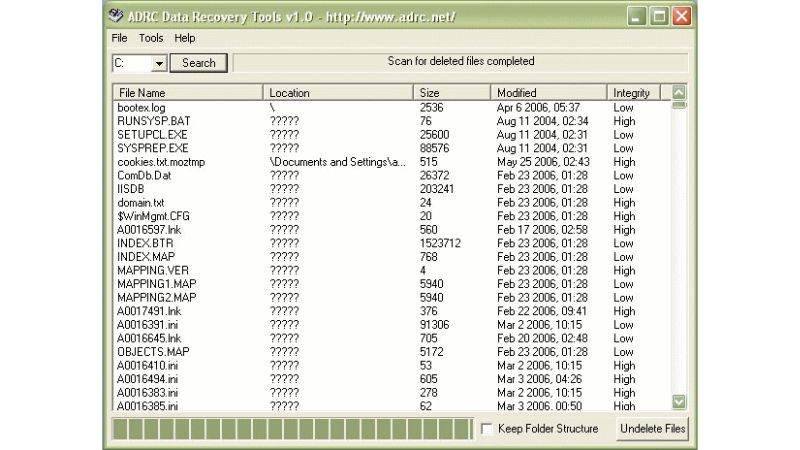
Task: Select A0016410.ini file entry
Action: 392,365
